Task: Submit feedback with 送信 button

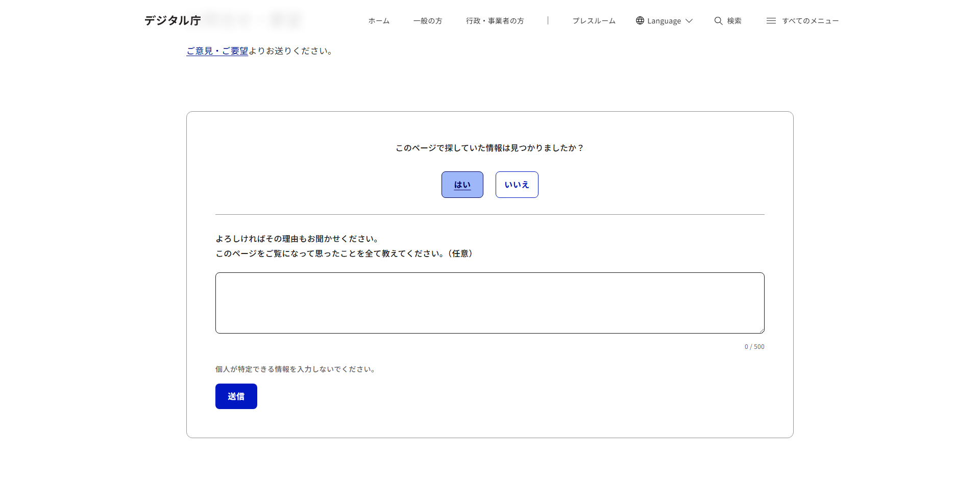Action: pos(236,396)
